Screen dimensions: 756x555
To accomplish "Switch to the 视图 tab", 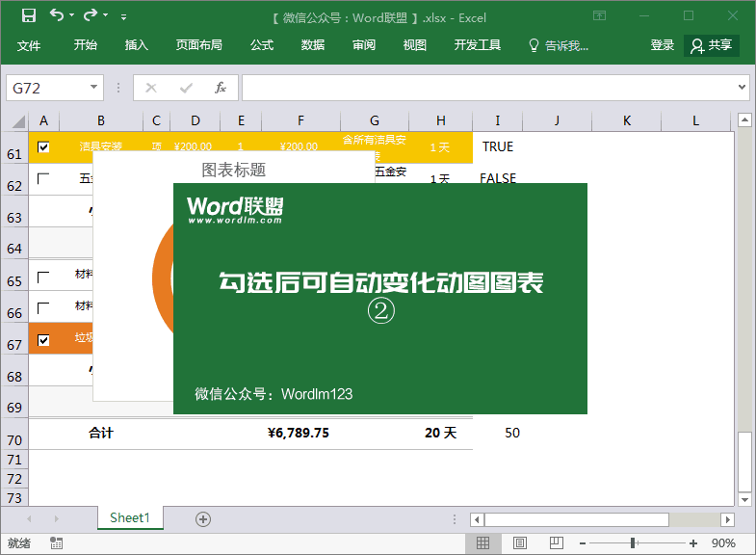I will [415, 45].
